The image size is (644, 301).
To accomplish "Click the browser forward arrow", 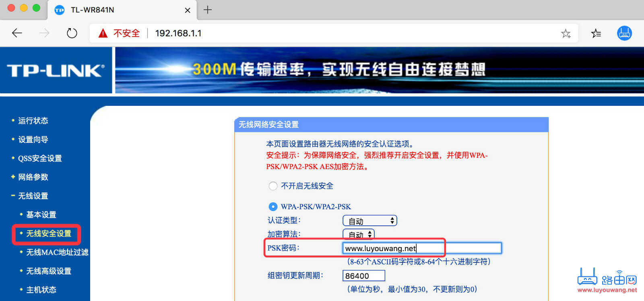I will (x=44, y=33).
